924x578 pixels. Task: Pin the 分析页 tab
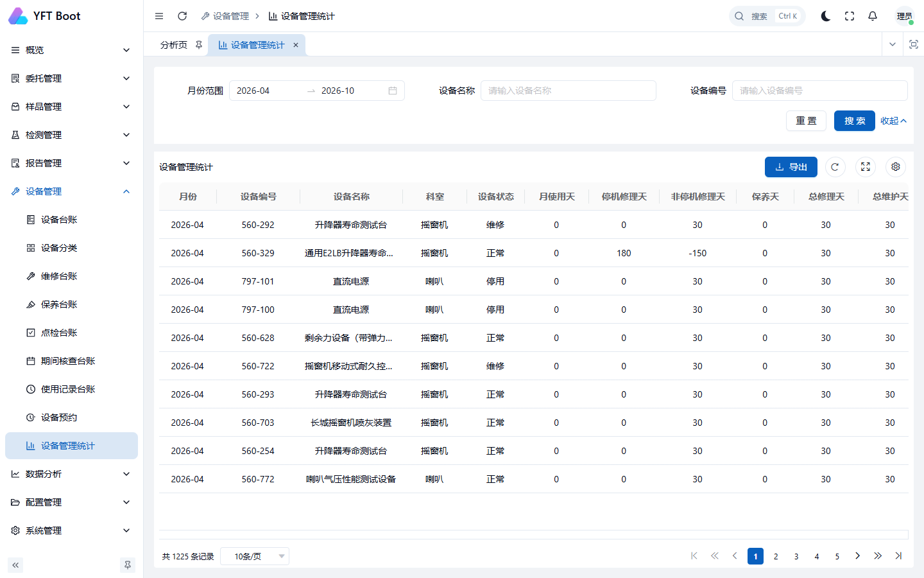click(x=199, y=45)
